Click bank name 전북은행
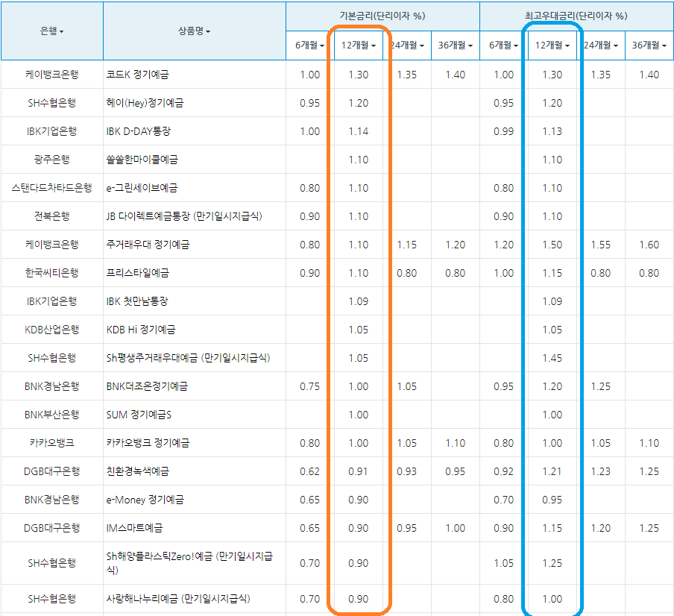 point(51,216)
